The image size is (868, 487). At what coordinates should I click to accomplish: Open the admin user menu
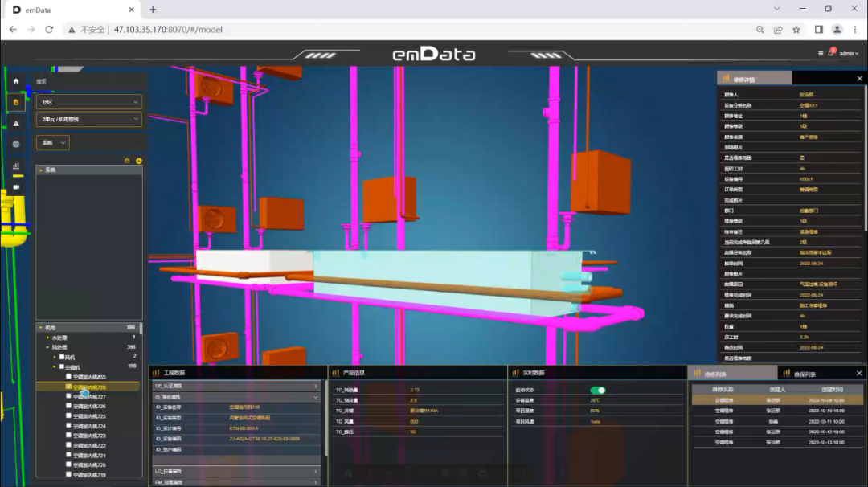click(x=849, y=54)
